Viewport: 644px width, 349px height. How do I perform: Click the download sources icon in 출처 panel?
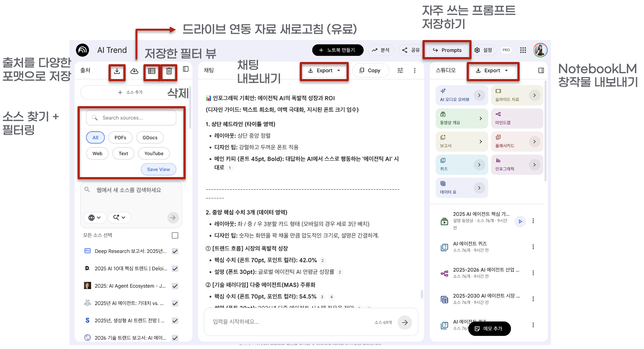[x=117, y=71]
